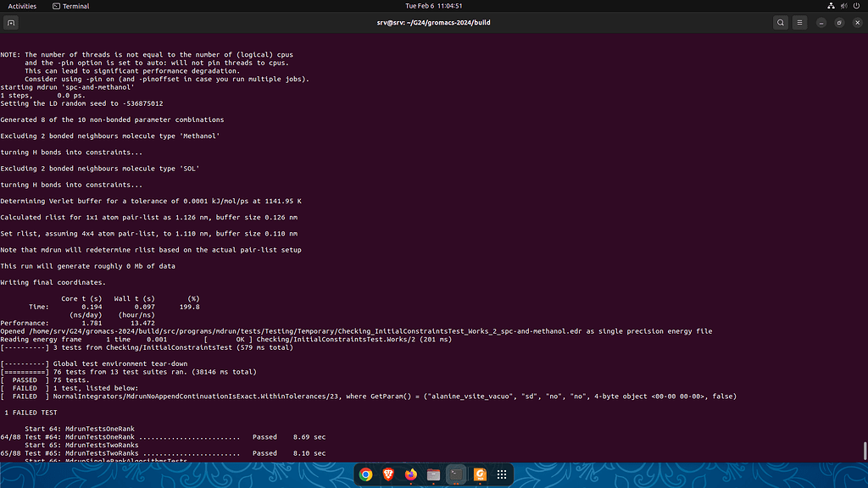The height and width of the screenshot is (488, 868).
Task: Open the Show Applications grid
Action: (501, 474)
